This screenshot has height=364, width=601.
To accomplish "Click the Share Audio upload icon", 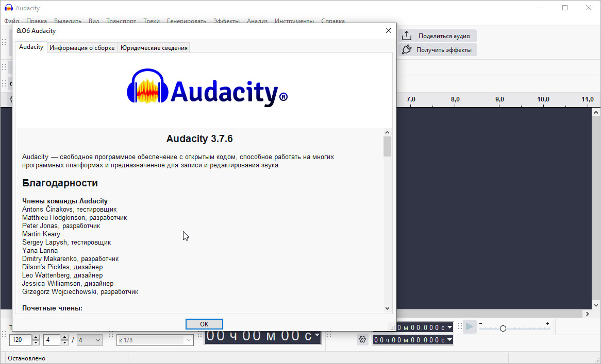I will [x=407, y=36].
